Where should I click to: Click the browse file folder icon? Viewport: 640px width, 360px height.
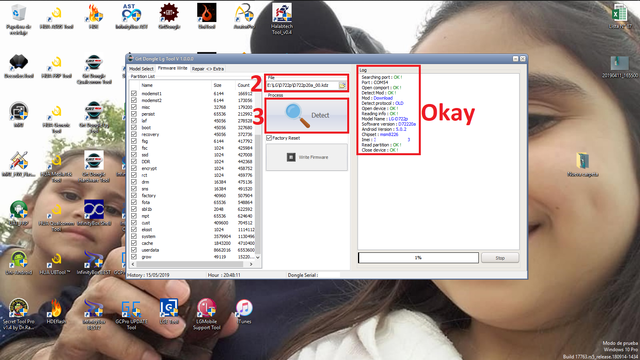[x=342, y=85]
